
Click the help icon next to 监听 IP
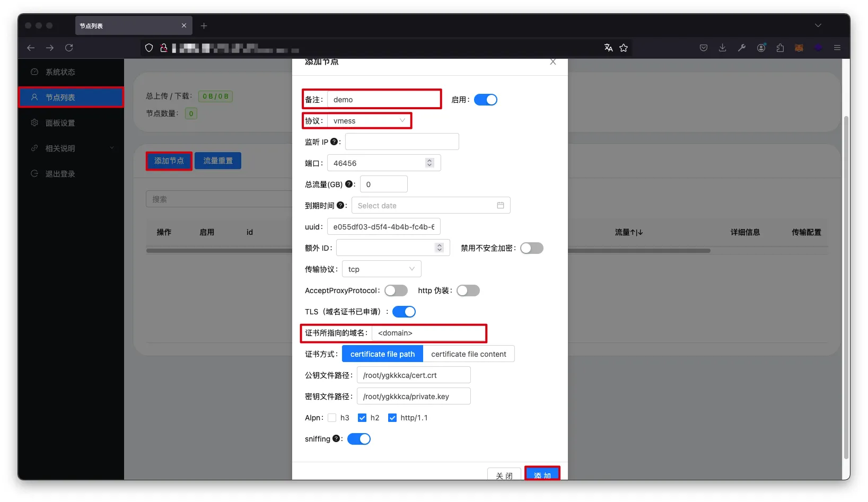[334, 142]
